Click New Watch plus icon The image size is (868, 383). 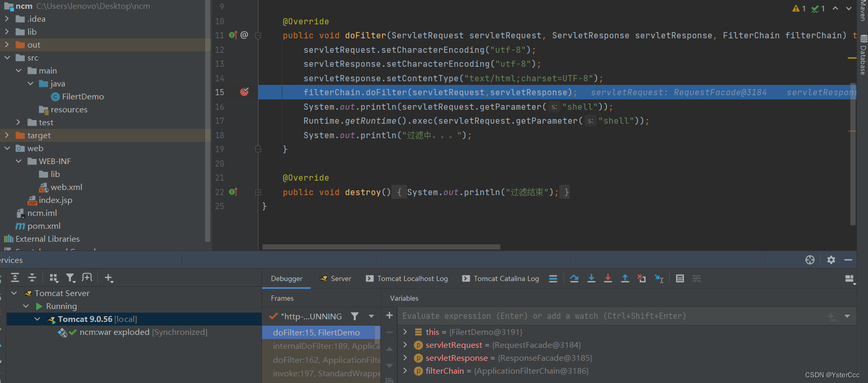coord(389,315)
